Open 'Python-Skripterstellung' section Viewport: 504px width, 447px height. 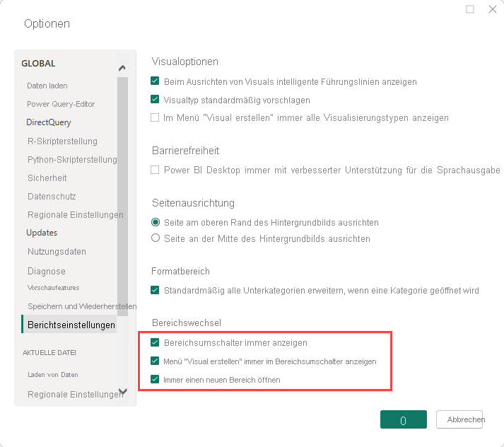72,160
